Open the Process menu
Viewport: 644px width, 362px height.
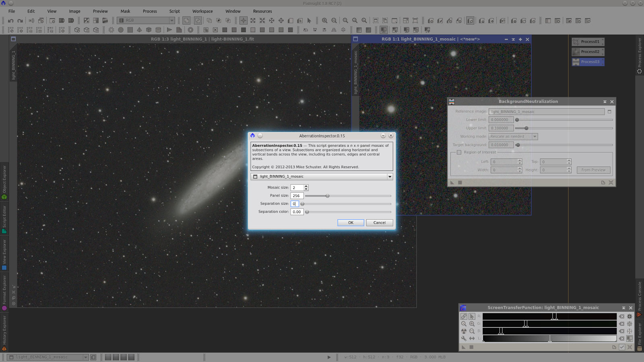(x=150, y=11)
